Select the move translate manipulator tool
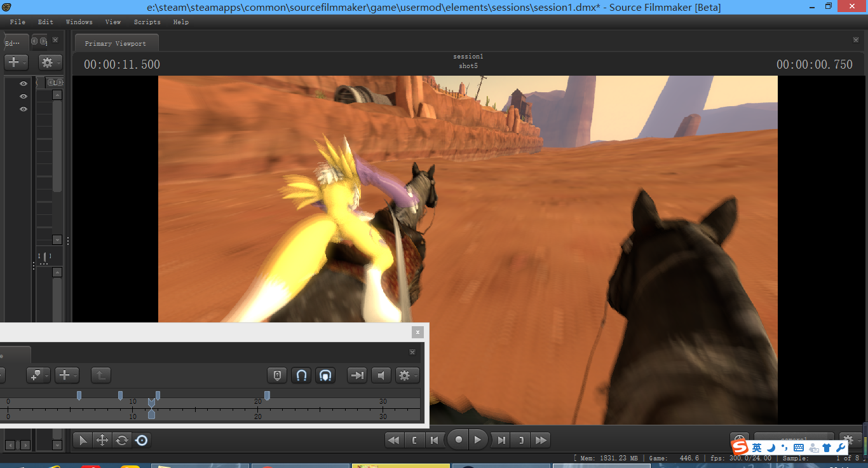This screenshot has height=468, width=868. (102, 440)
